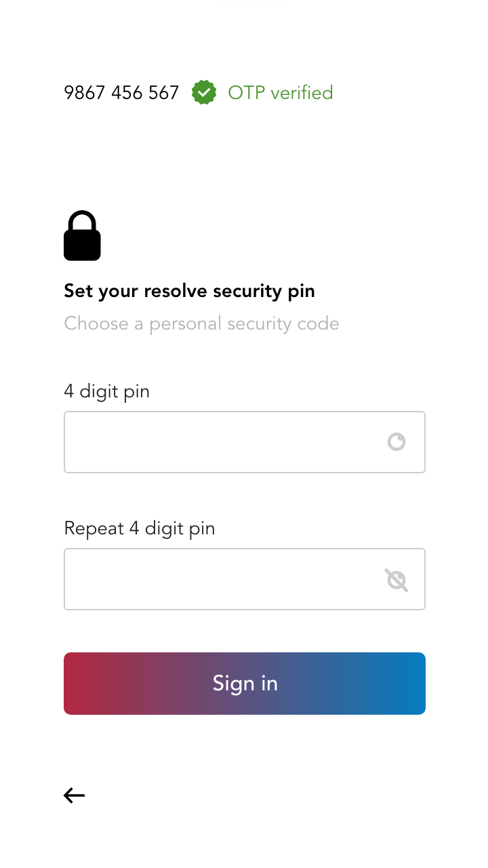Tap the red left end of the Sign in button
The image size is (488, 868).
click(x=81, y=684)
